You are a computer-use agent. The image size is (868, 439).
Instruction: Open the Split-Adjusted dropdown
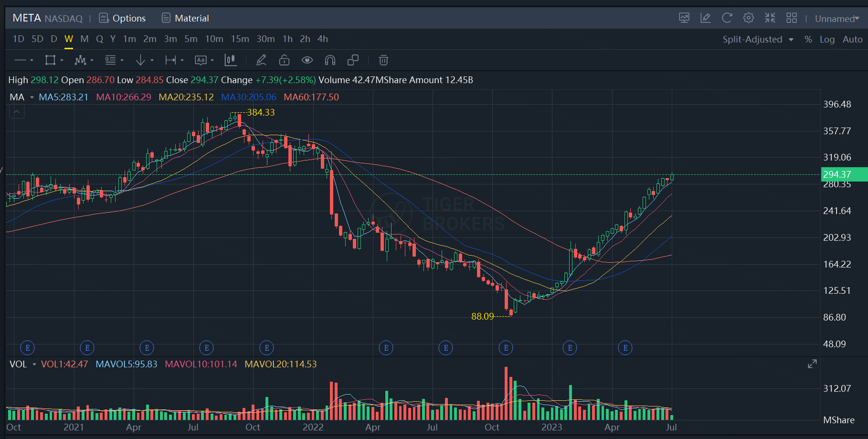click(x=758, y=39)
